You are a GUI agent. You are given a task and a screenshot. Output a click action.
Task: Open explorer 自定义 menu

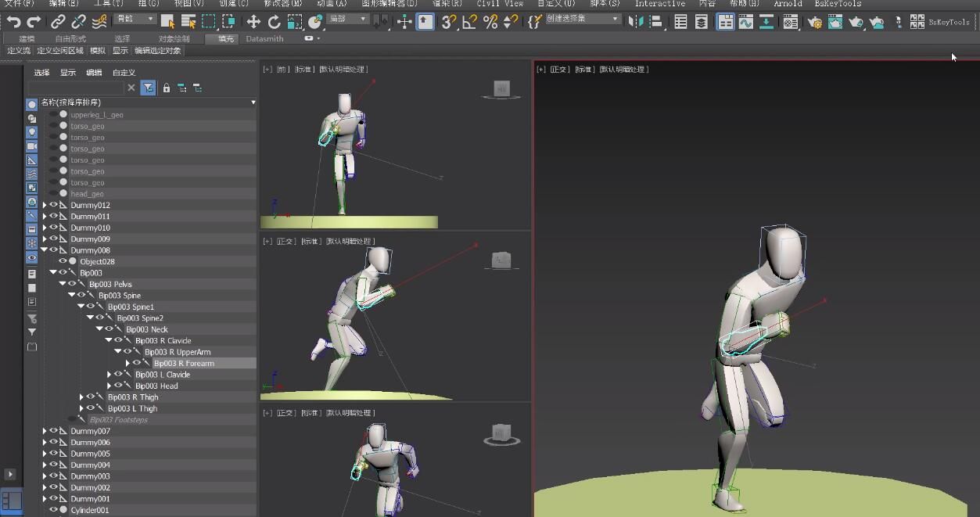click(124, 73)
